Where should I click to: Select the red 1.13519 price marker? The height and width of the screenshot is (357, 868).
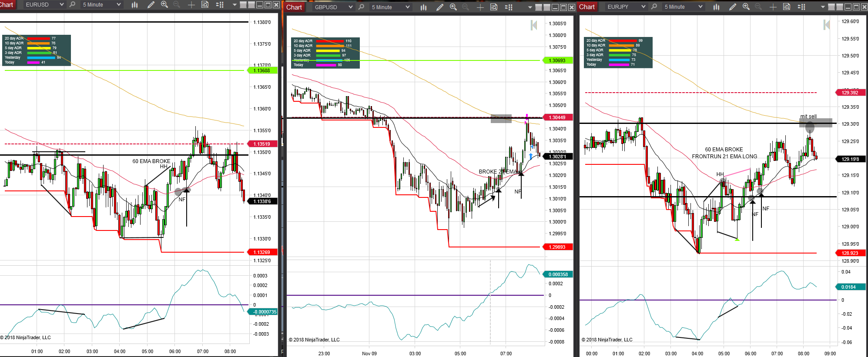[262, 144]
